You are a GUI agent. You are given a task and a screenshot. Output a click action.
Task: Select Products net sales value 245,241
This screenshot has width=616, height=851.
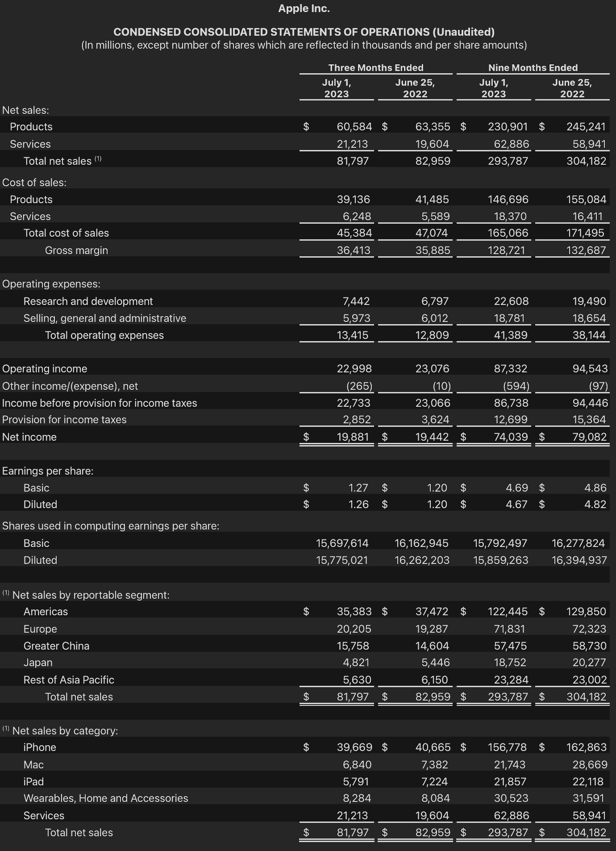point(587,127)
